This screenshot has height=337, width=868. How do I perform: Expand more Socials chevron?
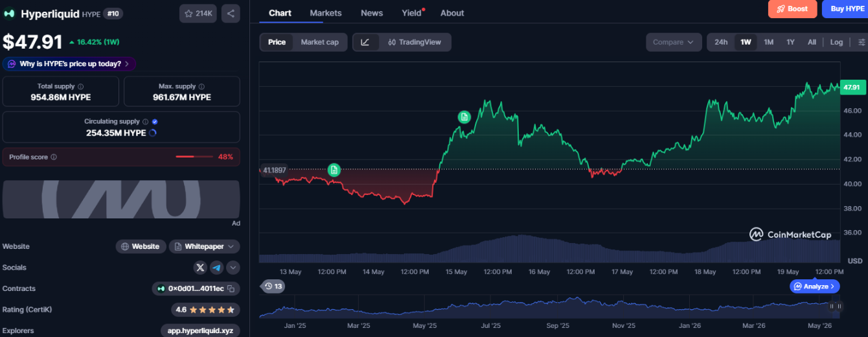coord(233,267)
